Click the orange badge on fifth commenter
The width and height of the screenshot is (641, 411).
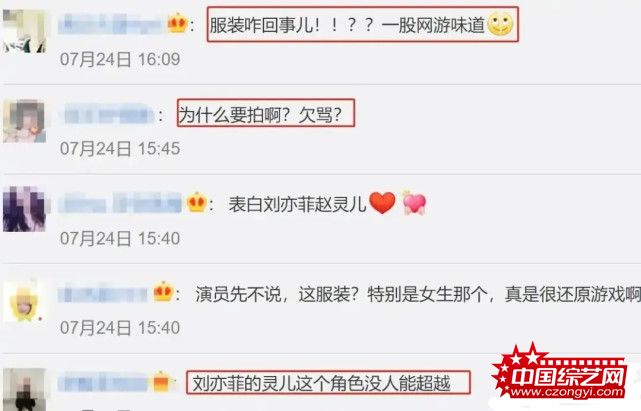(x=161, y=382)
